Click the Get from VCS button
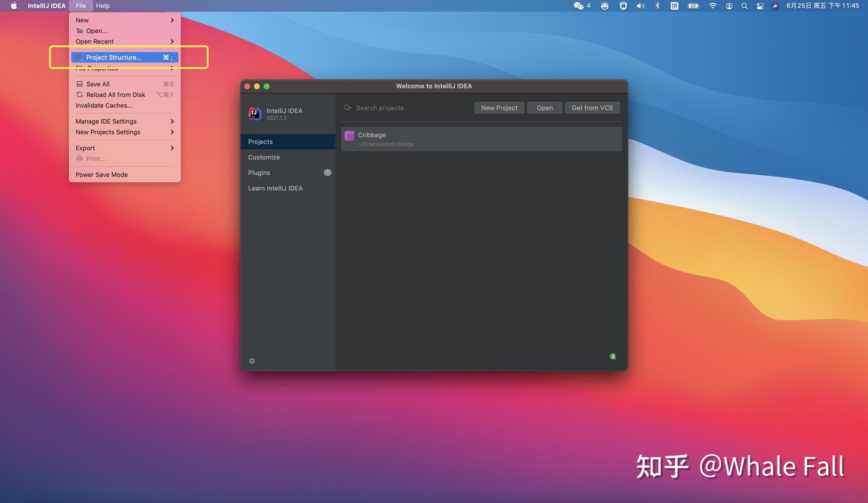 592,107
